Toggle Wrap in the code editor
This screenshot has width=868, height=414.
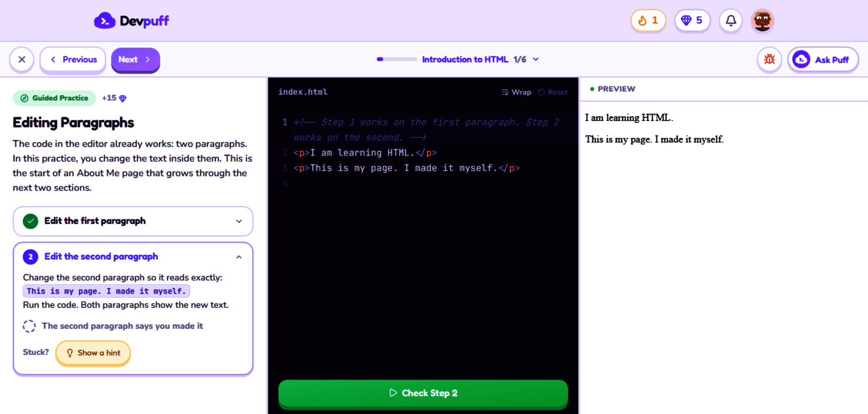(x=516, y=92)
